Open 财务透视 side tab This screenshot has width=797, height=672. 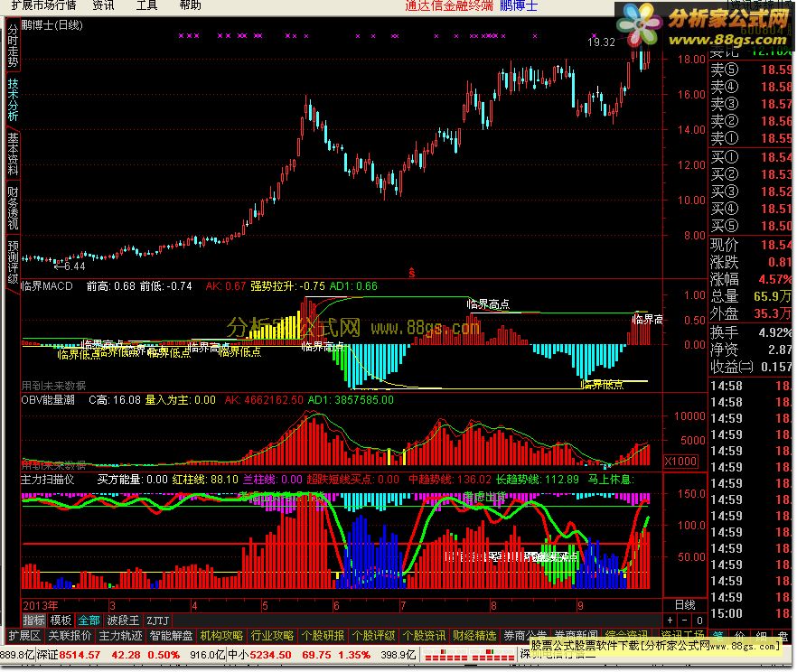click(x=13, y=207)
